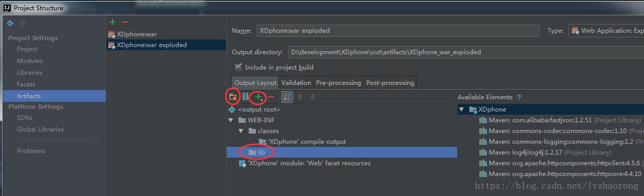644x196 pixels.
Task: Open the Type dropdown for artifact
Action: coord(606,31)
